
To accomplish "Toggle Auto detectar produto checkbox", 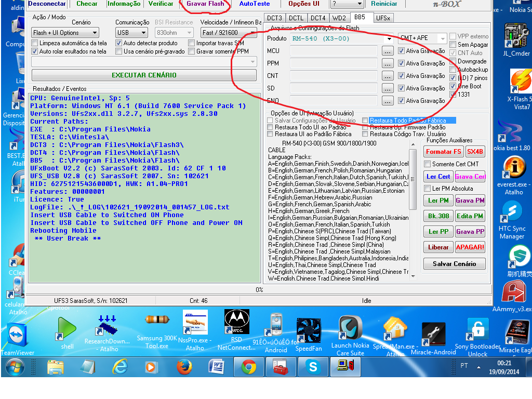I will (118, 43).
